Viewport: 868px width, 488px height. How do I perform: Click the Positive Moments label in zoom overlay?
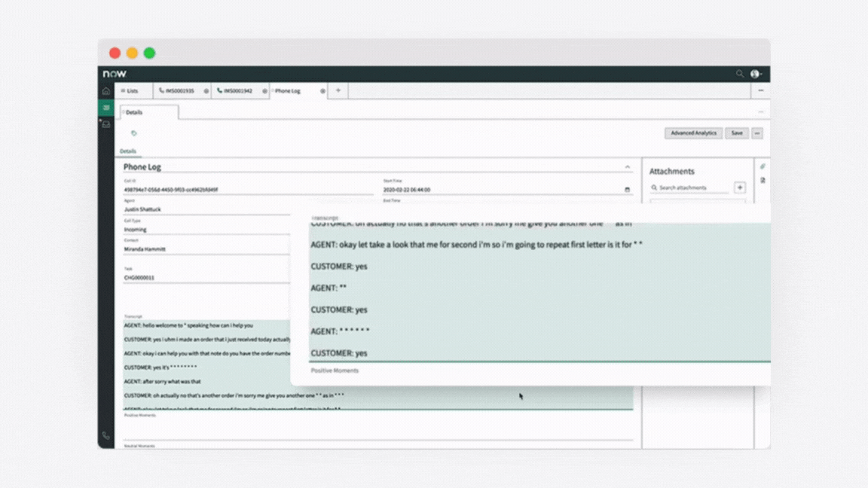(335, 371)
